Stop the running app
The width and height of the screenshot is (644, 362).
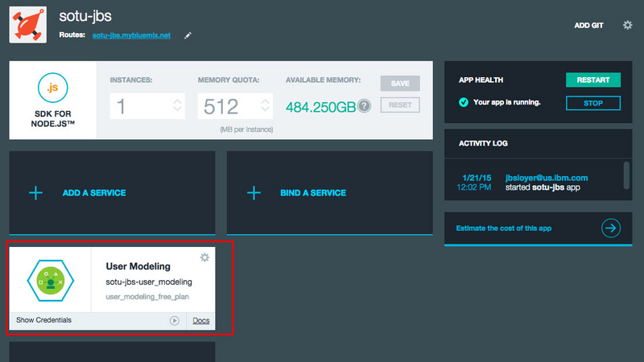(x=593, y=103)
